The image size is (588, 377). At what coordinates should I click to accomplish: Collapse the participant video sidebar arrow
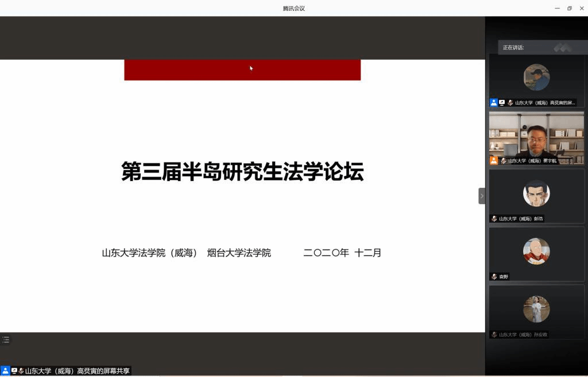(482, 196)
